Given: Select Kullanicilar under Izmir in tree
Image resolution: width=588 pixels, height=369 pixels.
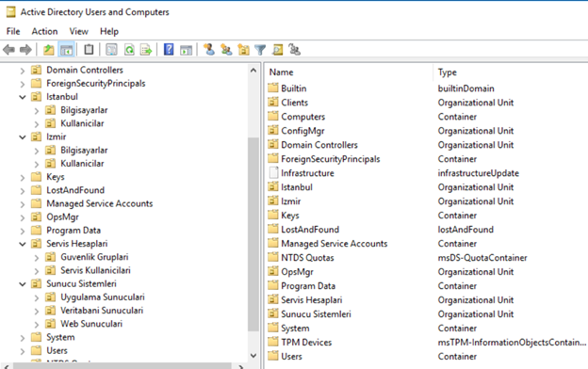Looking at the screenshot, I should click(82, 164).
